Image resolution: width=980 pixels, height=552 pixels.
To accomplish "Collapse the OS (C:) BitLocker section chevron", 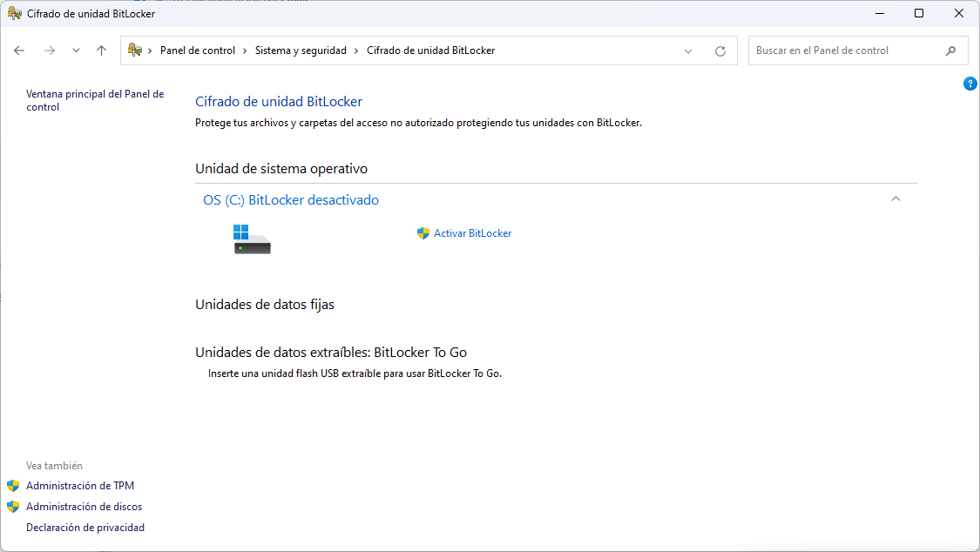I will [896, 199].
